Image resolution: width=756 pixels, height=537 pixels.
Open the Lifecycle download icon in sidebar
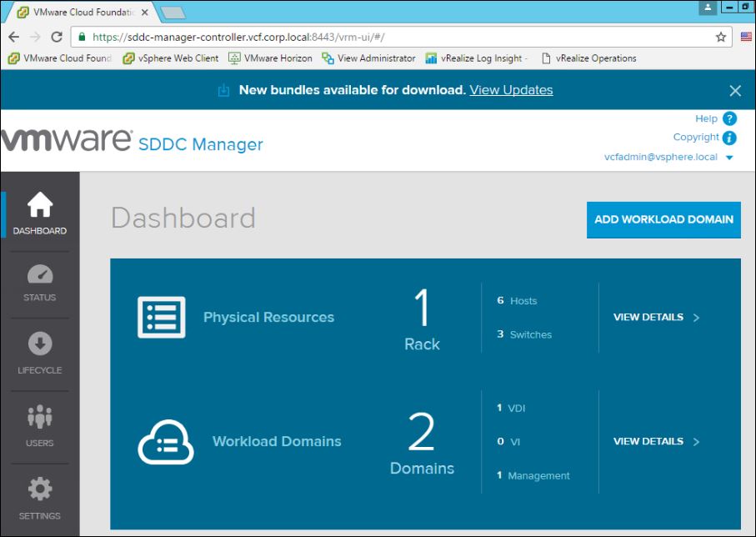pos(40,344)
